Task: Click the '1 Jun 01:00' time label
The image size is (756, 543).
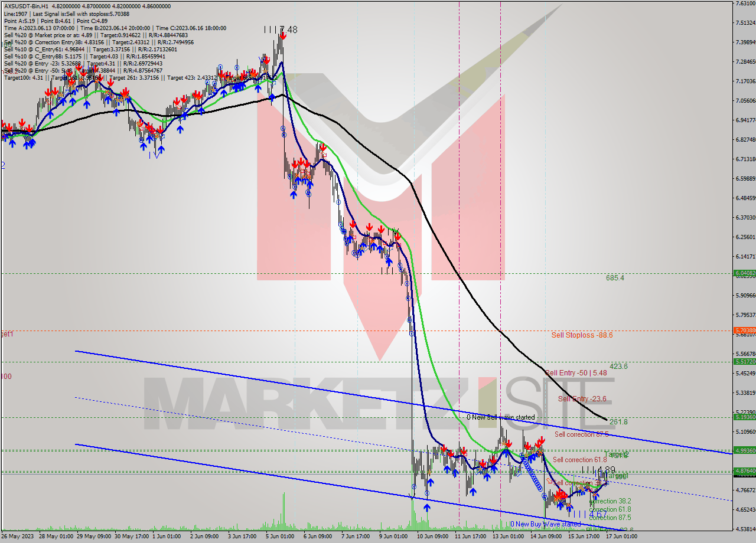Action: (x=165, y=536)
